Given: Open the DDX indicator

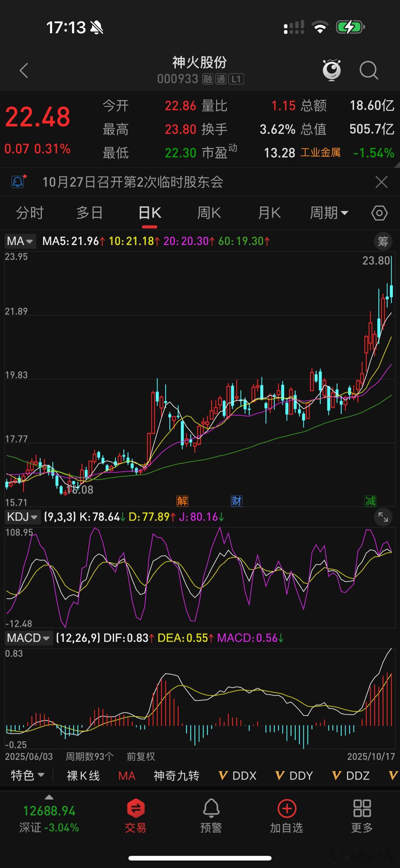Looking at the screenshot, I should pos(237,776).
